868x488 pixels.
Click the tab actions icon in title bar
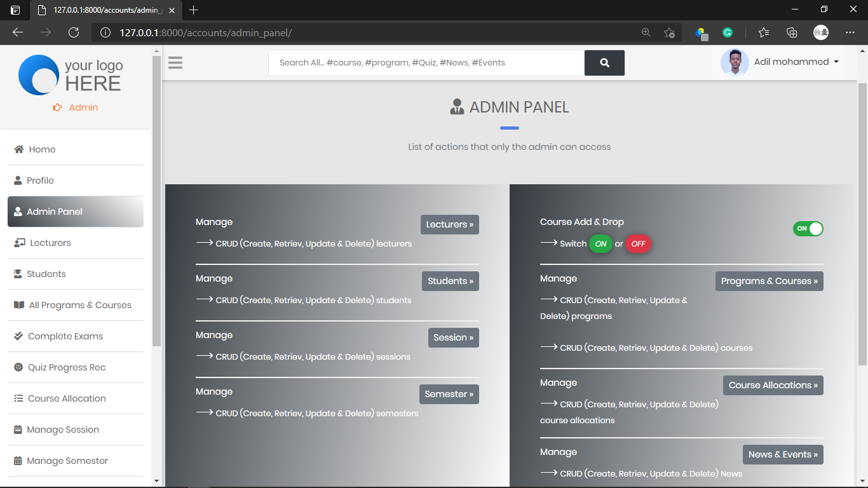15,10
